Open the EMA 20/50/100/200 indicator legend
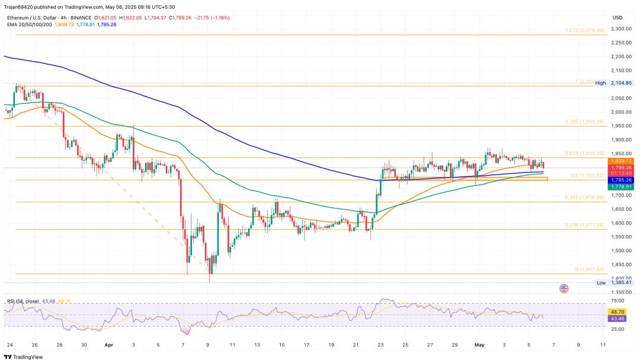 tap(30, 24)
